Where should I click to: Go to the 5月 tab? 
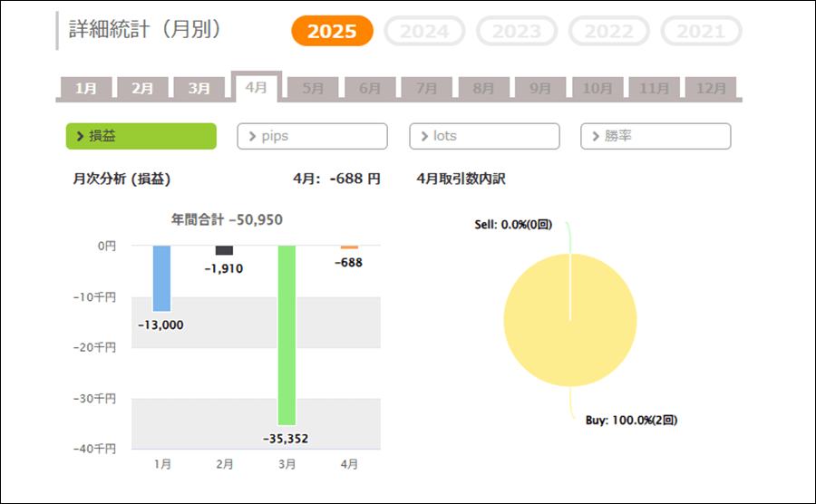pos(313,89)
